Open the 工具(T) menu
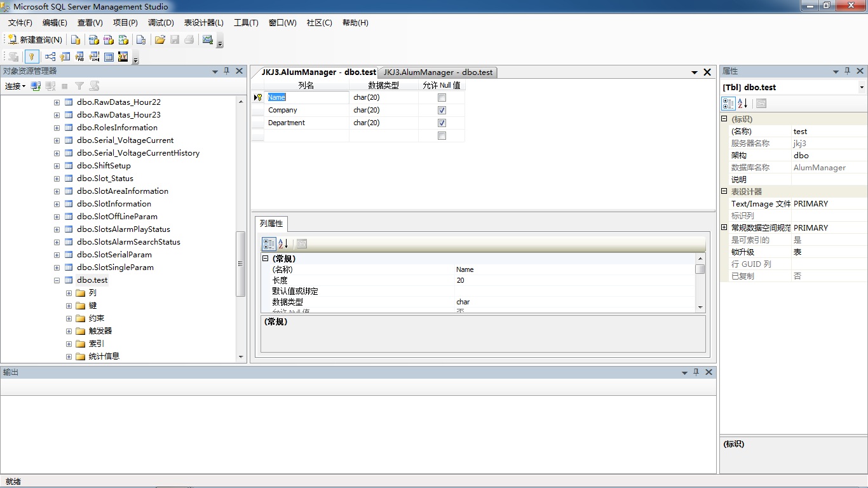The image size is (868, 488). (246, 22)
